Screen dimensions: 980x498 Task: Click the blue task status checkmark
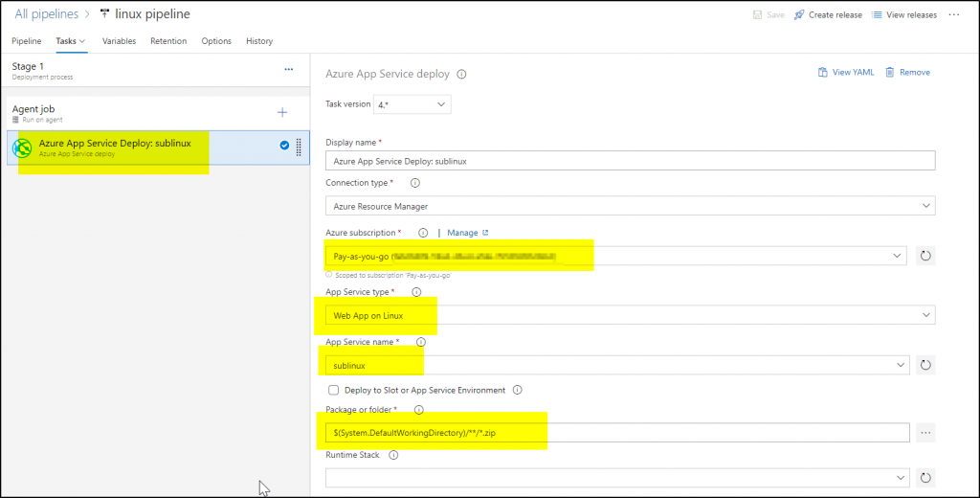coord(284,146)
